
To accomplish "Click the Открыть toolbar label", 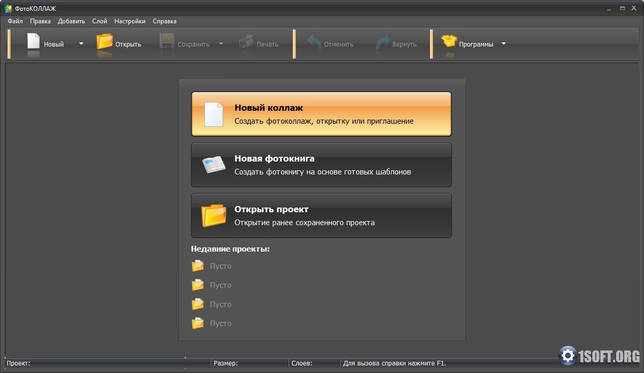I will click(128, 44).
